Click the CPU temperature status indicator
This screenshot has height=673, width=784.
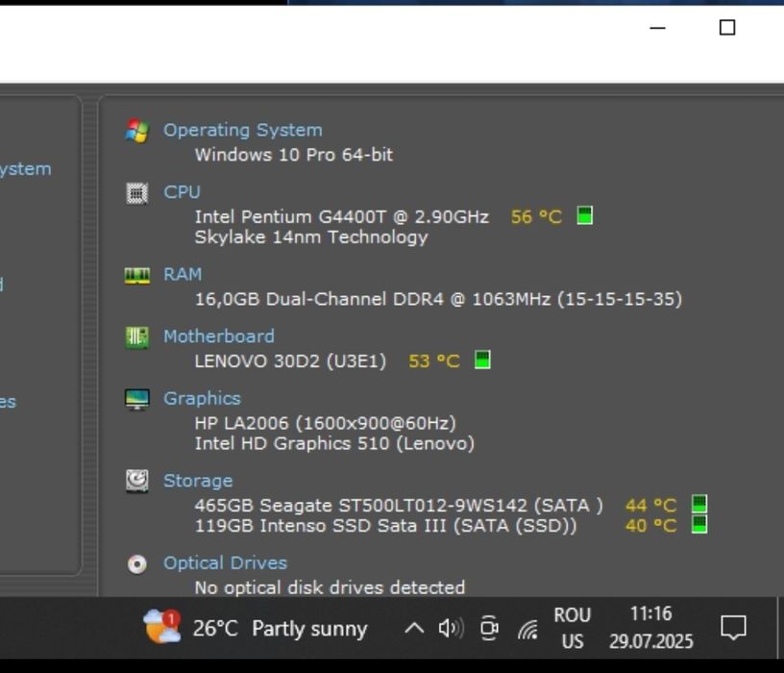click(584, 215)
